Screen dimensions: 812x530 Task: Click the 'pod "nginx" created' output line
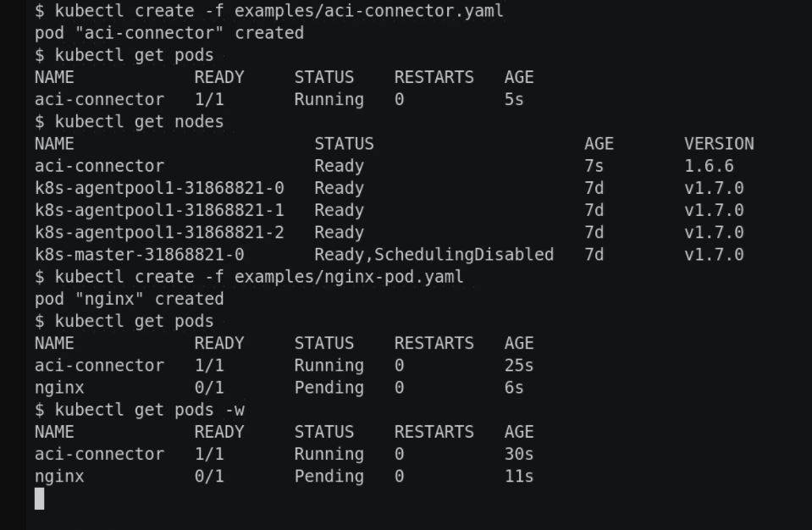coord(130,299)
